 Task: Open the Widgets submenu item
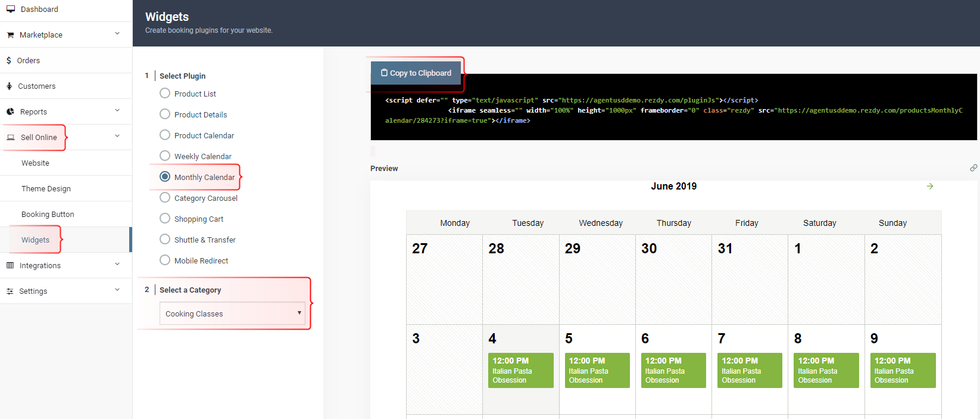(x=66, y=240)
